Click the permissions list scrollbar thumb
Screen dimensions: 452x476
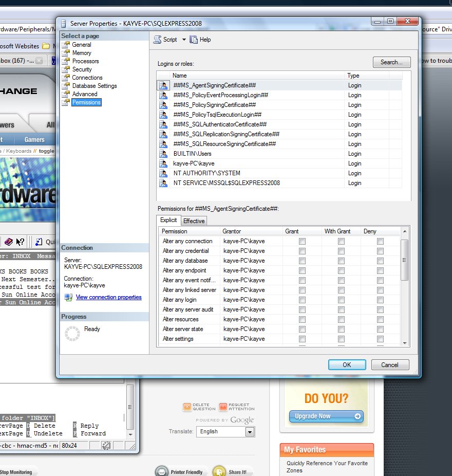point(404,260)
